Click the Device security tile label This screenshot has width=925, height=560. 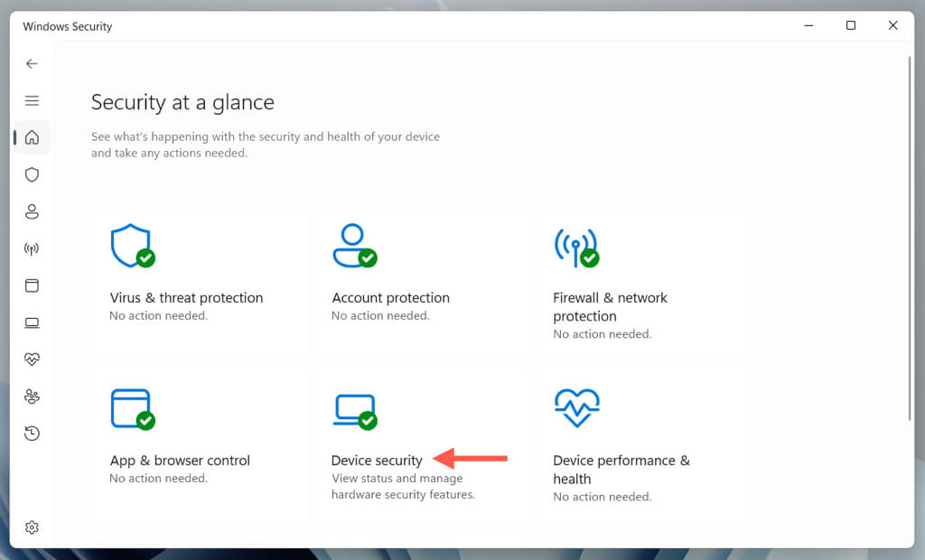pos(377,461)
